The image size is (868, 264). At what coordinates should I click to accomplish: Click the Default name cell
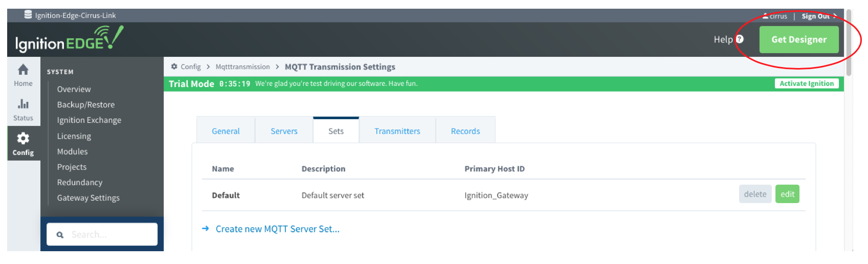pyautogui.click(x=226, y=195)
